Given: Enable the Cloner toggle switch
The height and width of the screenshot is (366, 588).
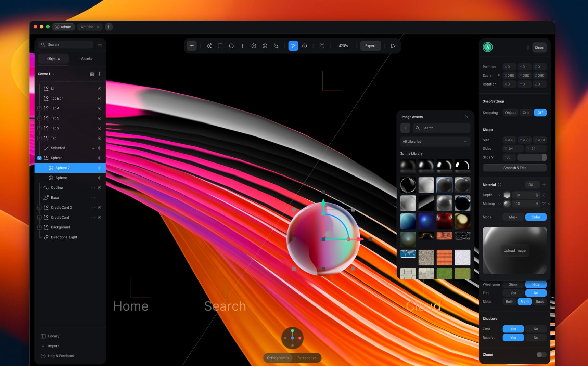Looking at the screenshot, I should (x=541, y=355).
